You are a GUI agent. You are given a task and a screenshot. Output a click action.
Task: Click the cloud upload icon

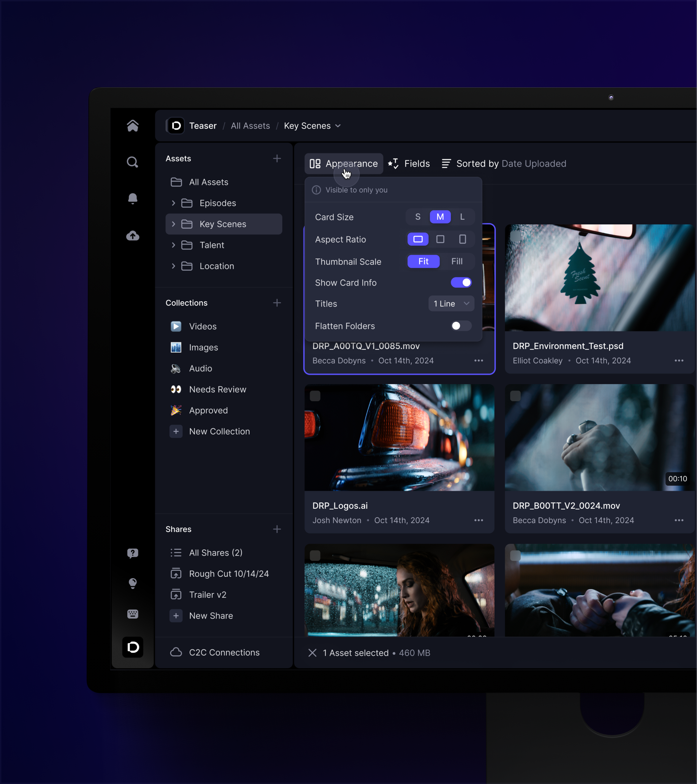[x=133, y=236]
